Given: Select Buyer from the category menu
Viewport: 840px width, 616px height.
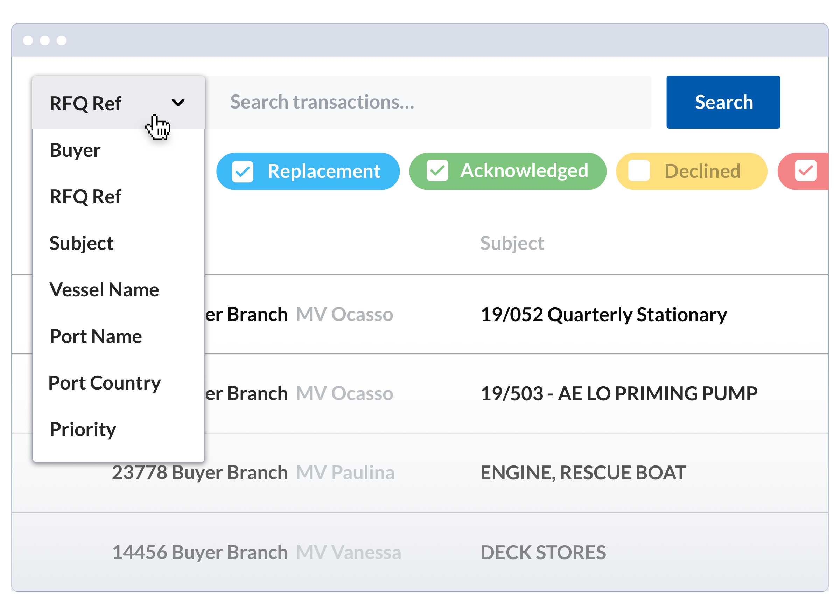Looking at the screenshot, I should 75,150.
